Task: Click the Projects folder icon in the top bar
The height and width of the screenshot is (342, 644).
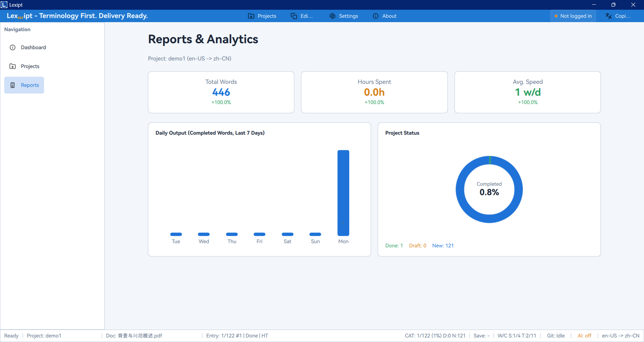Action: coord(251,16)
